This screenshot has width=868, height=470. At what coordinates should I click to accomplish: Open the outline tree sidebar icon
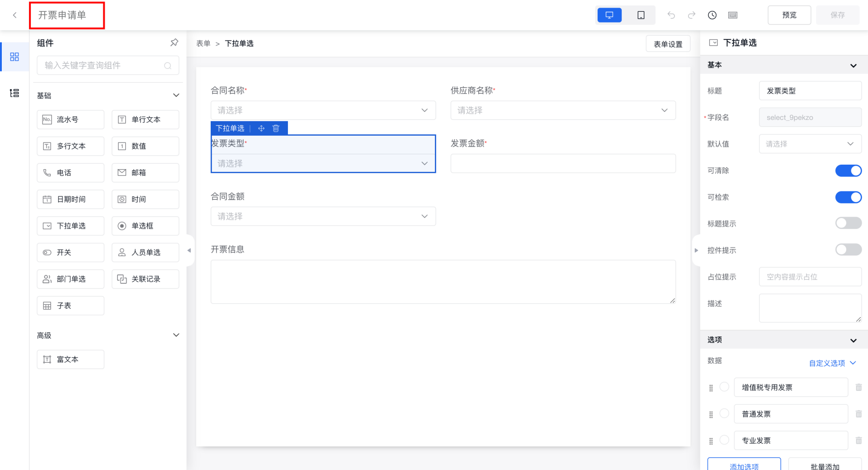tap(14, 93)
